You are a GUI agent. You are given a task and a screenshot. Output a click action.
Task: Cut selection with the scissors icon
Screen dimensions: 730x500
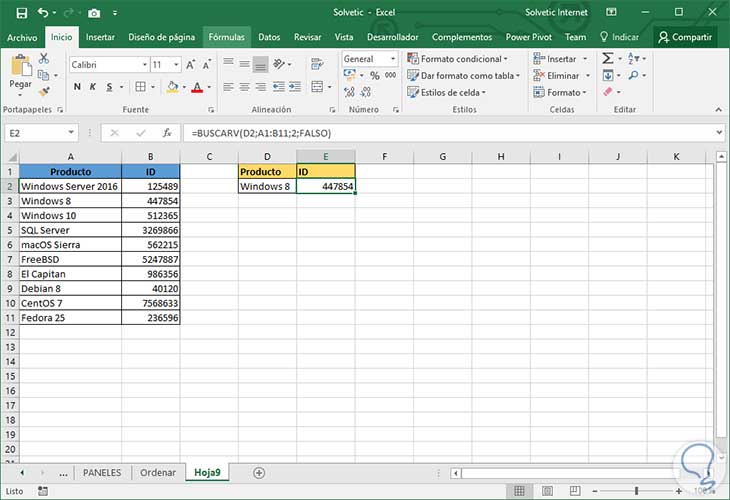pos(44,58)
